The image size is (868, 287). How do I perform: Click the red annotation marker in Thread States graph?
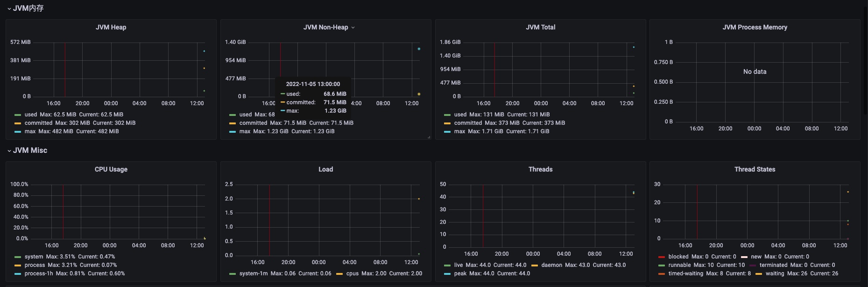[697, 212]
